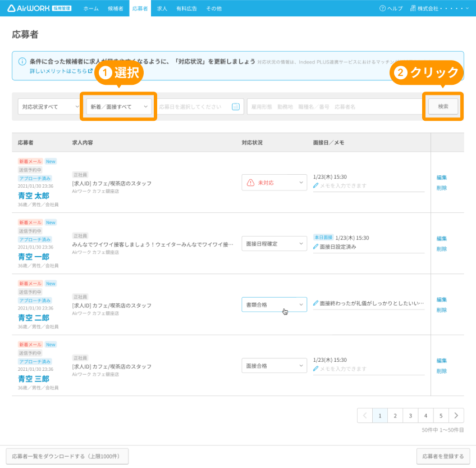Open the calendar icon in date field
The width and height of the screenshot is (476, 468).
pyautogui.click(x=236, y=107)
